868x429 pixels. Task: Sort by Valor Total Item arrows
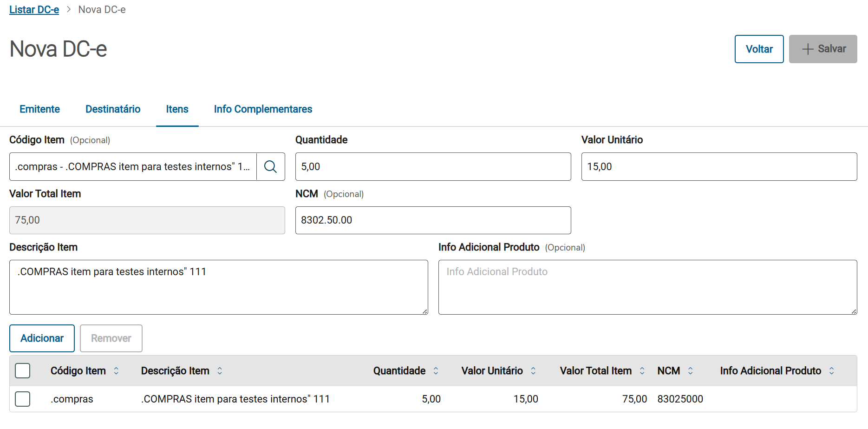click(x=642, y=371)
